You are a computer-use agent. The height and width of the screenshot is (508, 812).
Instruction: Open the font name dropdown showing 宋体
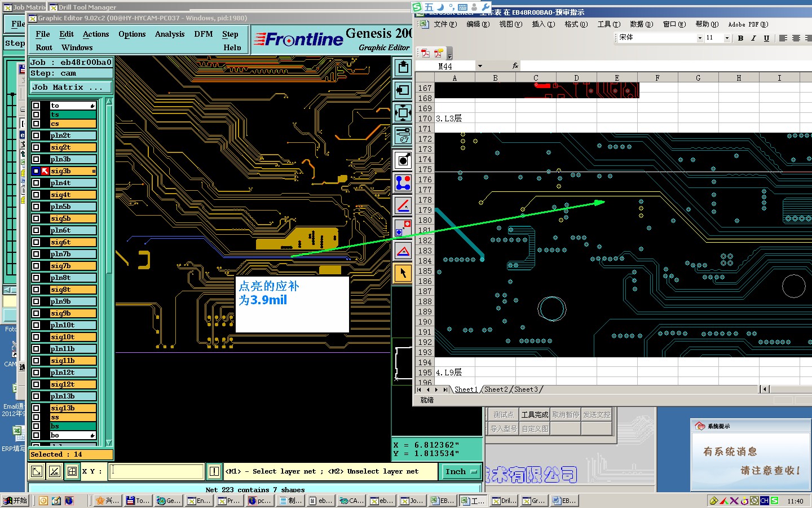click(x=700, y=38)
